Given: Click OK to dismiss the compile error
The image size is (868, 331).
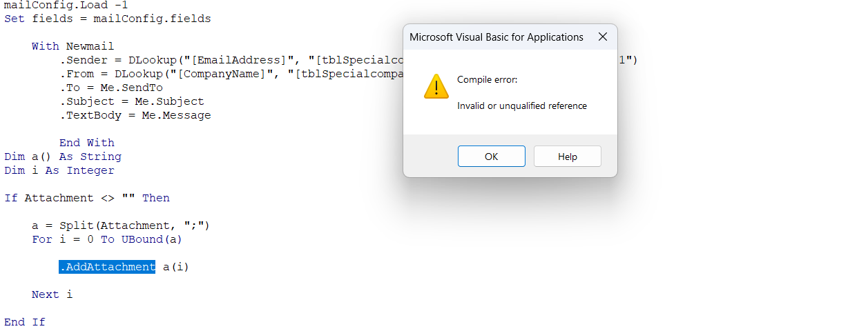Looking at the screenshot, I should coord(491,157).
